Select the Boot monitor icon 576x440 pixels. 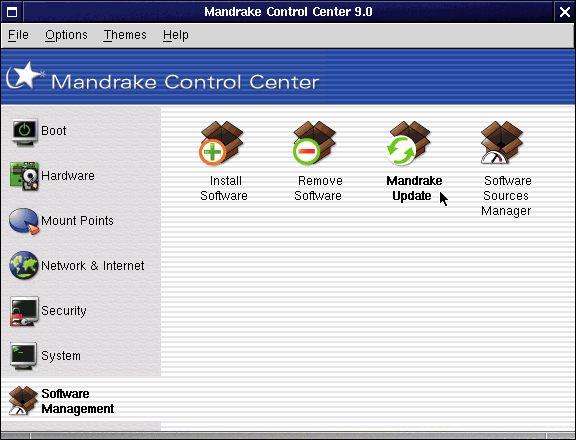coord(24,132)
